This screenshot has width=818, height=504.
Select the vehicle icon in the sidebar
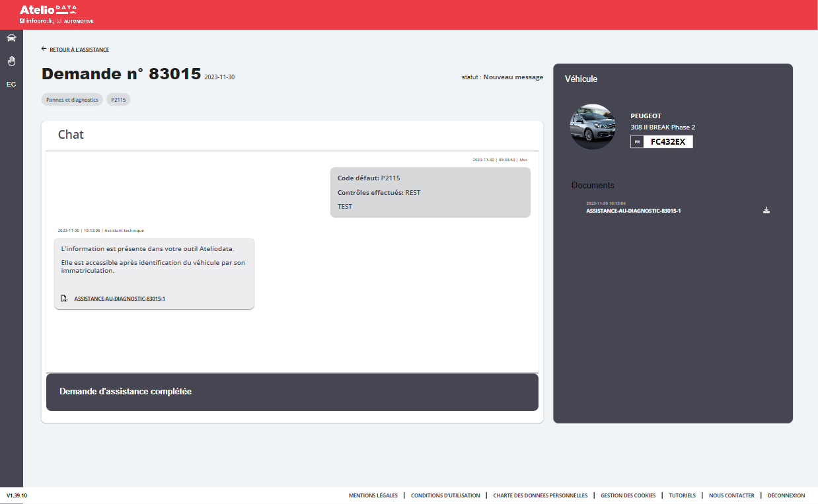11,38
